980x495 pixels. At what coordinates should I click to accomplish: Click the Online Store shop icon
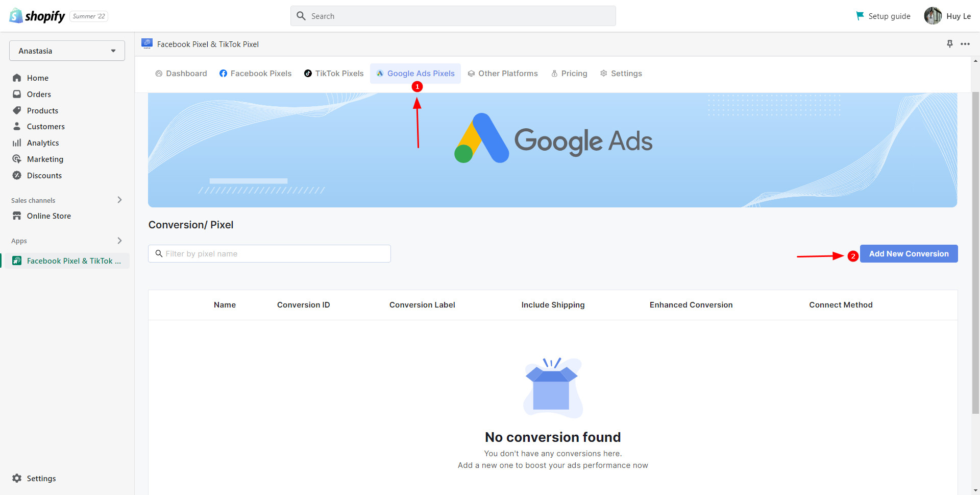pos(17,216)
